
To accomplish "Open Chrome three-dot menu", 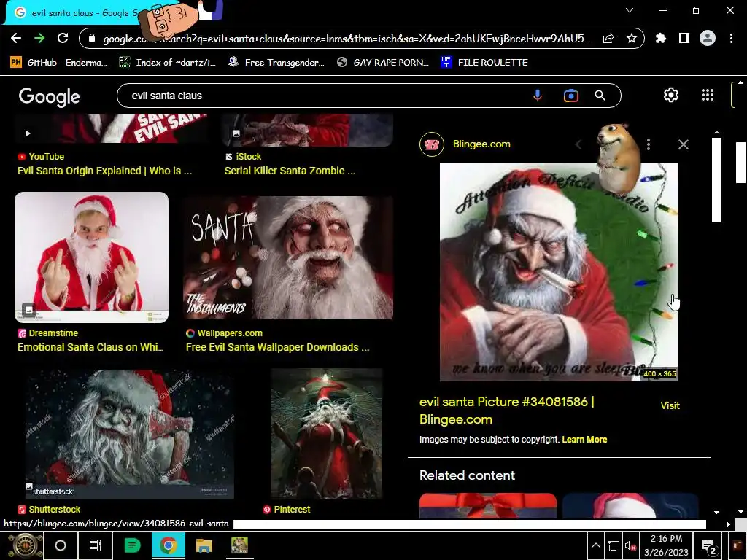I will [x=731, y=38].
